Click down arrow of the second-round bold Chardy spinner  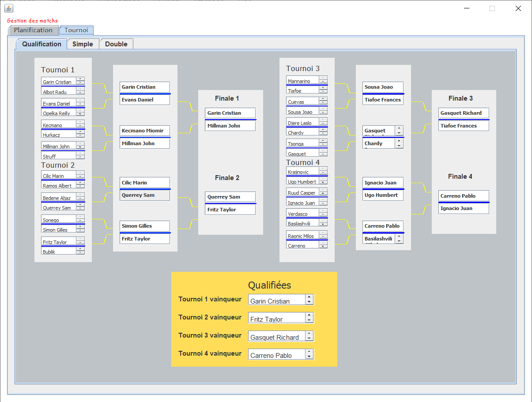point(399,146)
